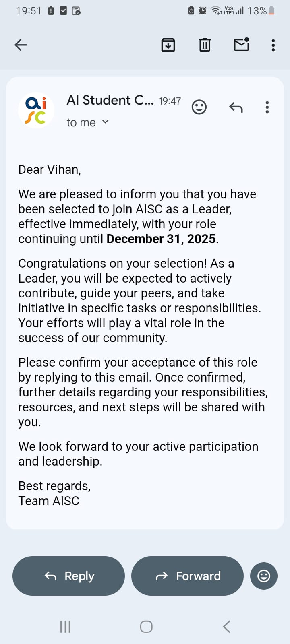Viewport: 290px width, 644px height.
Task: Open the message's three-dot options menu
Action: coord(267,107)
